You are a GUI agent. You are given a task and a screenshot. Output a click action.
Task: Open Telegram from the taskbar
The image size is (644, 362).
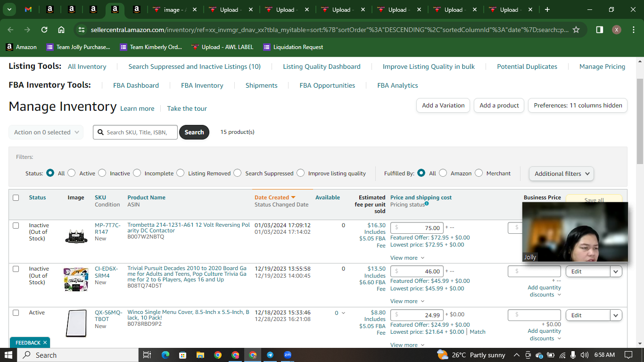270,355
